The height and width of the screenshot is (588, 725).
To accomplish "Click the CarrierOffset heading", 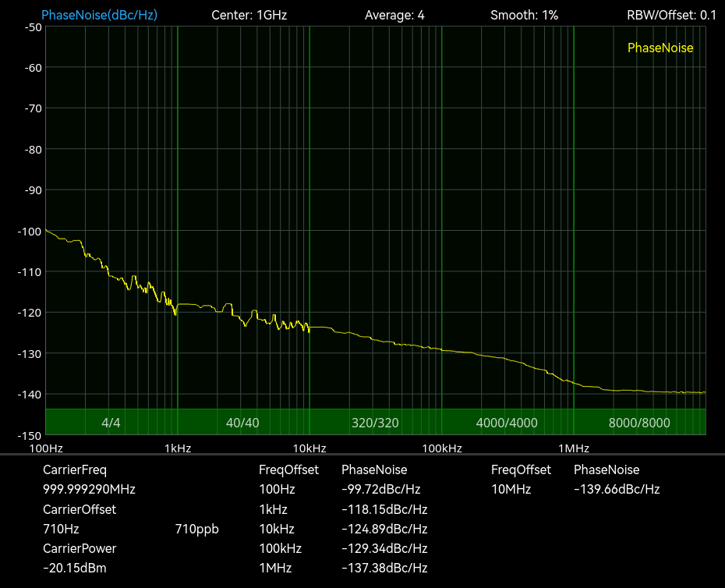I will (x=80, y=509).
